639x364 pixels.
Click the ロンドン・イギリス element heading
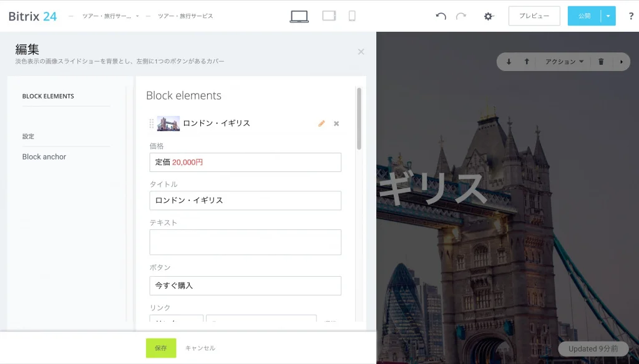(217, 123)
